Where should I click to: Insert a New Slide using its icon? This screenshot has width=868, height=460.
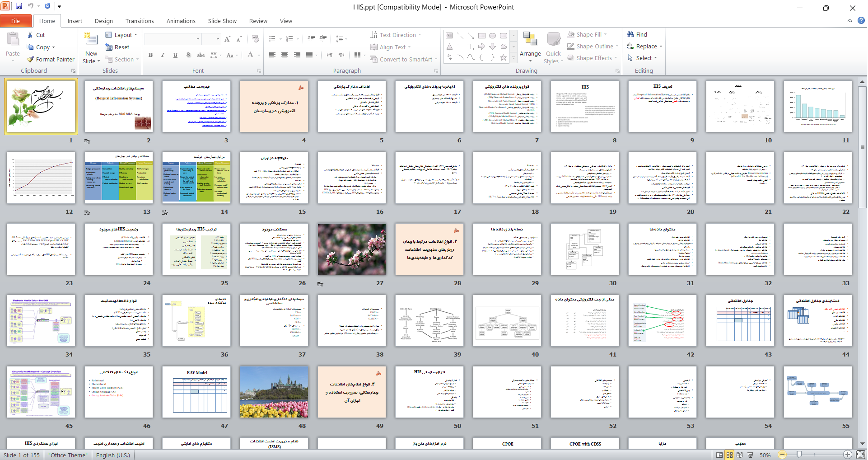(91, 39)
